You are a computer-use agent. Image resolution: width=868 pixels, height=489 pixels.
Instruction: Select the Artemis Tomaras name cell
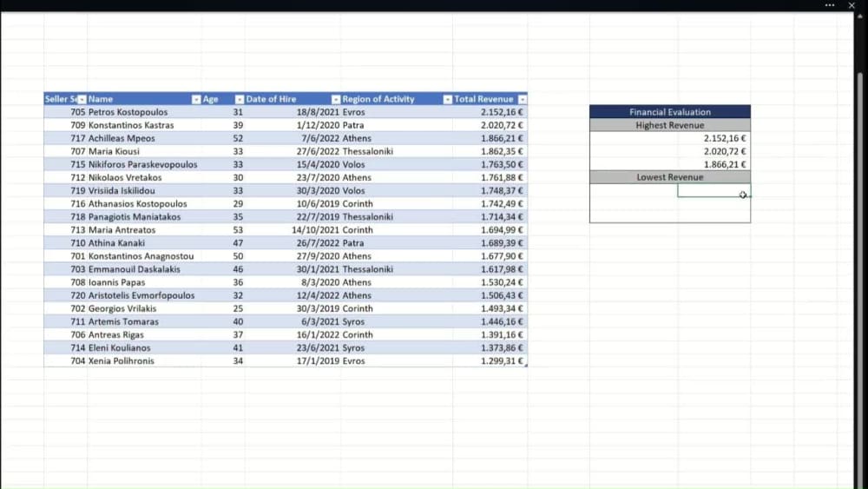click(x=144, y=321)
